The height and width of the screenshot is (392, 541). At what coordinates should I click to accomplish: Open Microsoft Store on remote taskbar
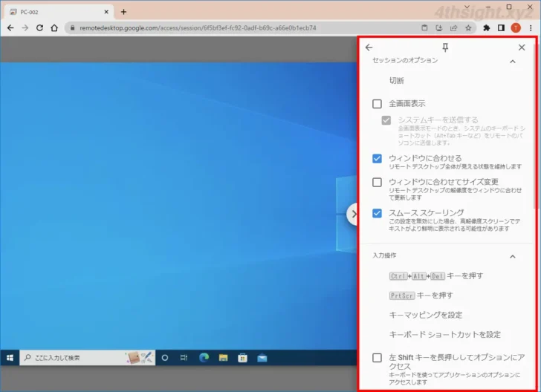click(242, 358)
